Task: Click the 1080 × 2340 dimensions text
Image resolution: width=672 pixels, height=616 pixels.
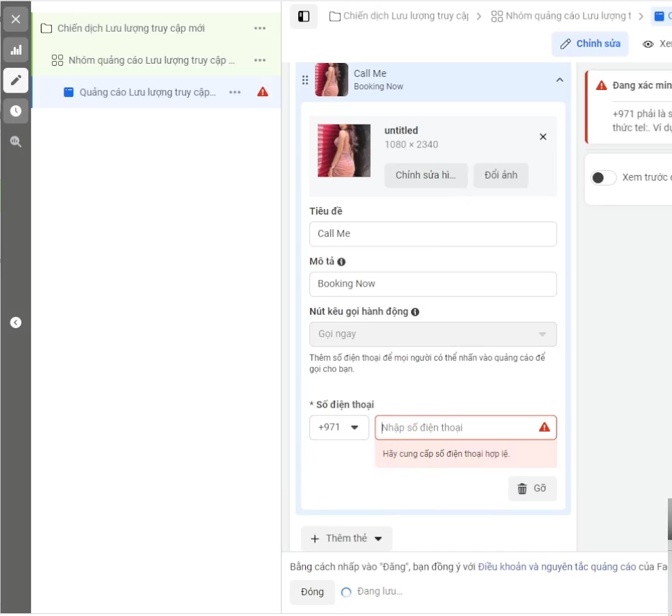Action: pos(411,145)
